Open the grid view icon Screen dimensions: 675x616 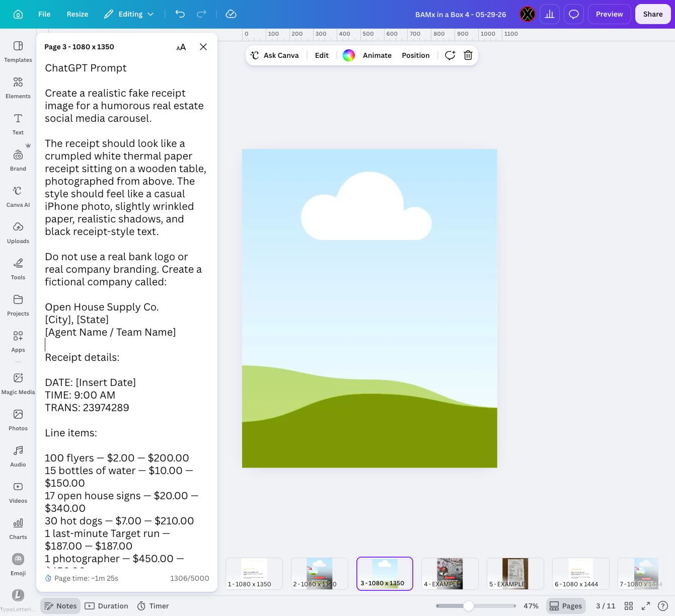pyautogui.click(x=629, y=606)
